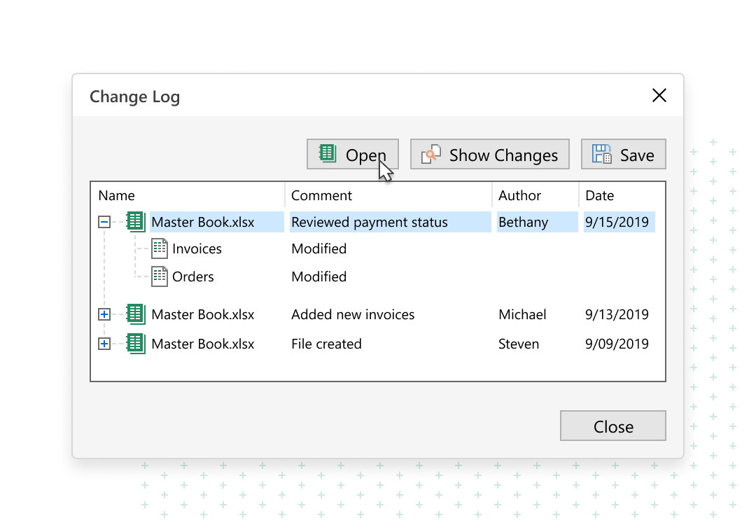This screenshot has height=532, width=756.
Task: Expand the Steven Master Book.xlsx entry
Action: [x=104, y=344]
